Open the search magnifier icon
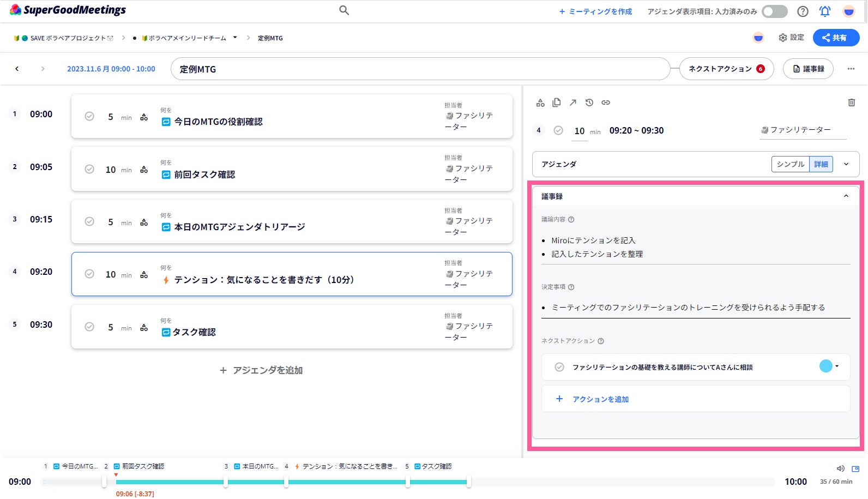Viewport: 868px width, 499px height. pos(344,10)
